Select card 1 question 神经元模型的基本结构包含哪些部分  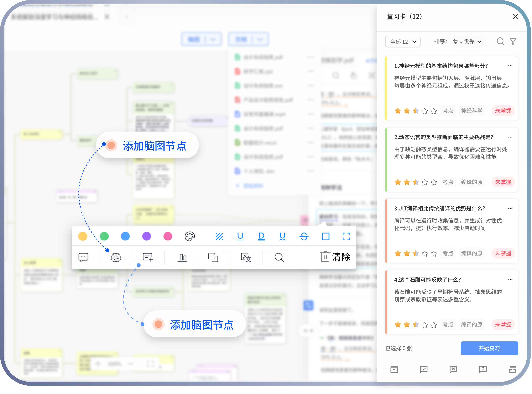(x=441, y=66)
